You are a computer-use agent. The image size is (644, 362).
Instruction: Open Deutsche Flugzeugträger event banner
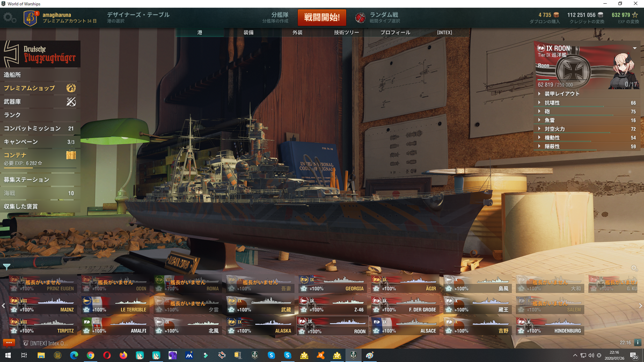coord(40,54)
